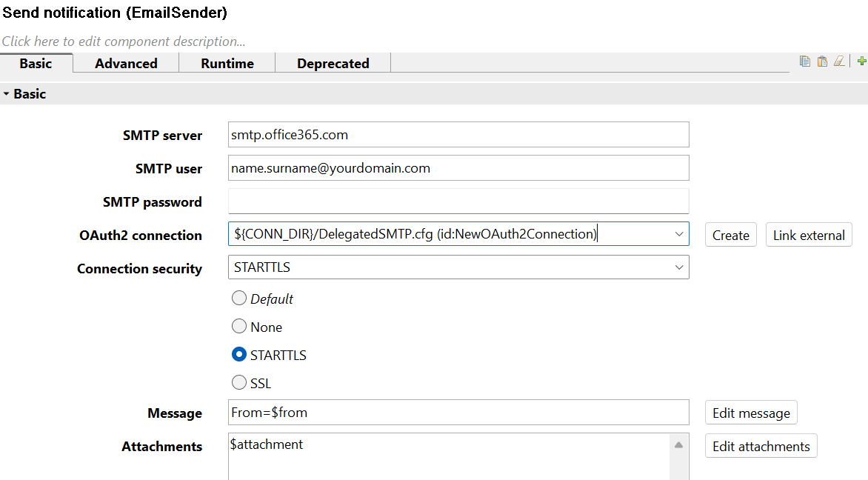This screenshot has height=480, width=868.
Task: Click the green plus add icon
Action: [x=861, y=61]
